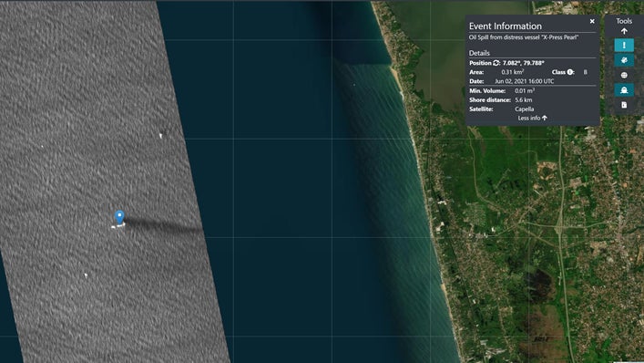Viewport: 644px width, 363px height.
Task: Click the small vessel dot south of pin
Action: [x=86, y=275]
